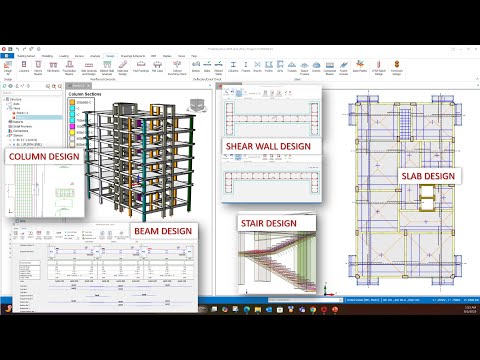Run Column Punching Check tool
Screen dimensions: 480x360
pos(177,67)
